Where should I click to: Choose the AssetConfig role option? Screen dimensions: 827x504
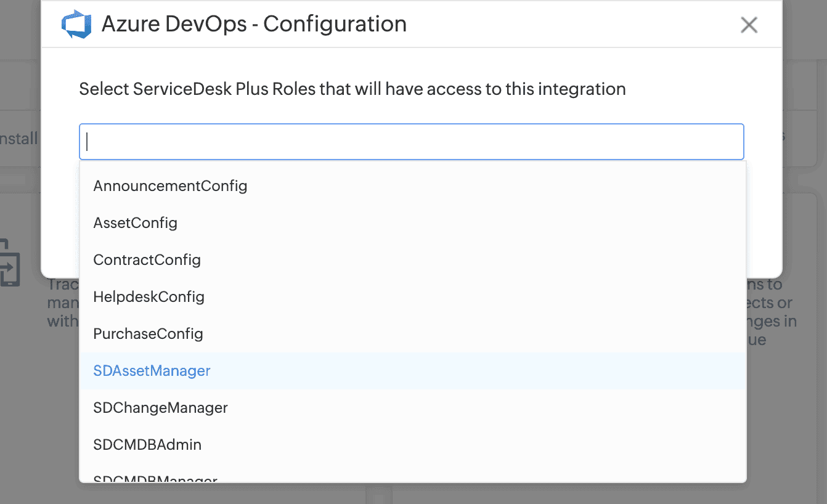135,222
